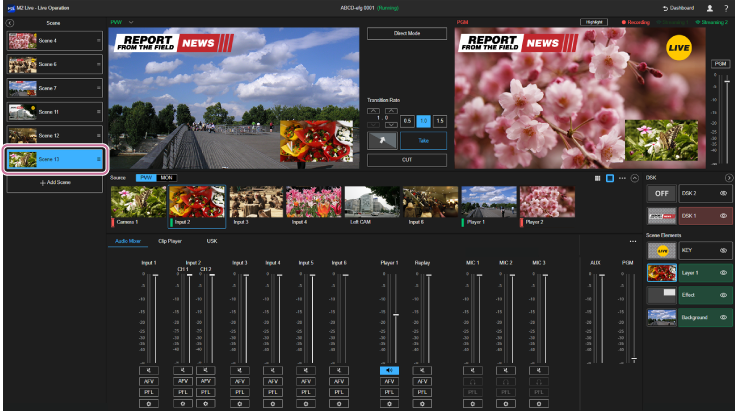Toggle visibility of DSK 2

pos(722,193)
